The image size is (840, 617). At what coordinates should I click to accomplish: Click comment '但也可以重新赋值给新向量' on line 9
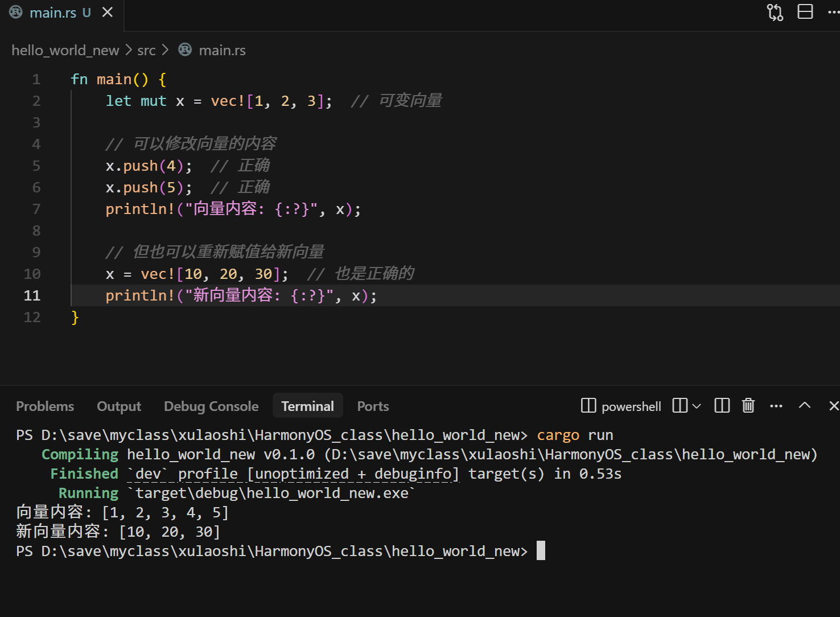pyautogui.click(x=215, y=252)
